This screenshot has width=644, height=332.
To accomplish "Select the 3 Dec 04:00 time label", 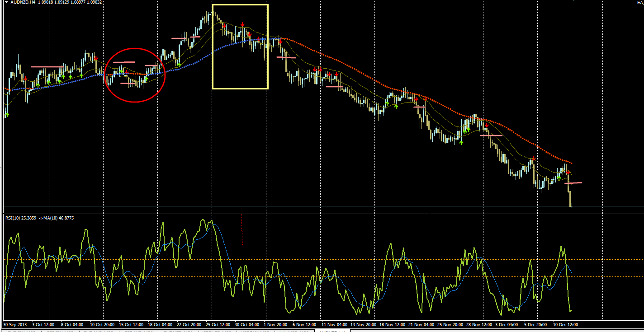I will click(507, 324).
